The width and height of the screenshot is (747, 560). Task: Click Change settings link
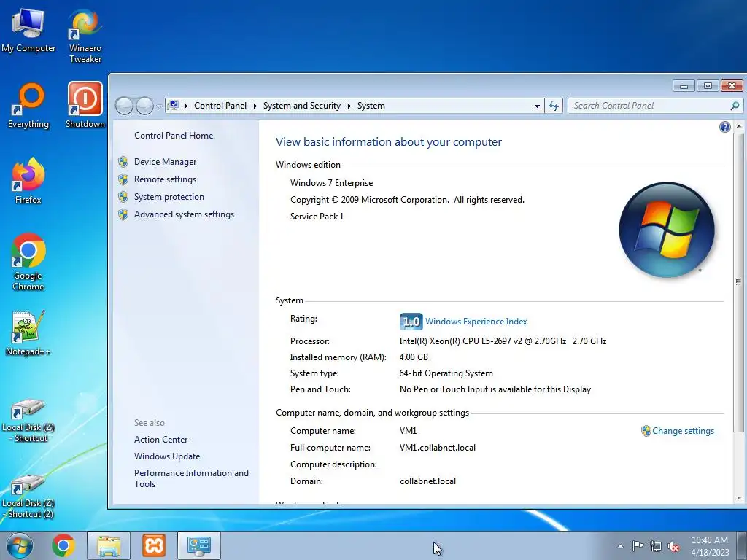(683, 431)
